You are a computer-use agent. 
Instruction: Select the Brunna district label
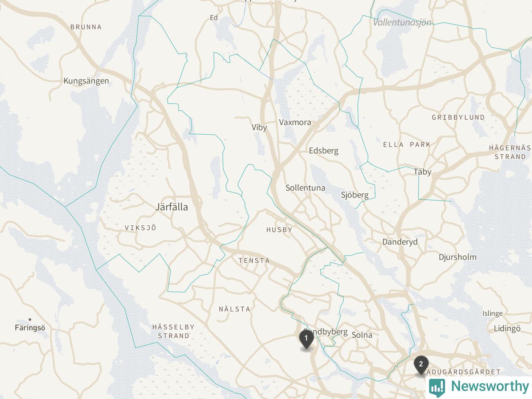86,27
